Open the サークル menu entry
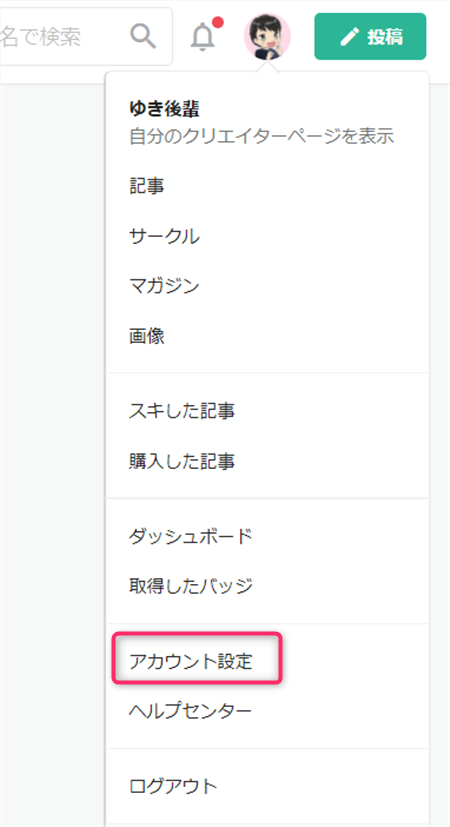The height and width of the screenshot is (827, 450). pyautogui.click(x=164, y=236)
